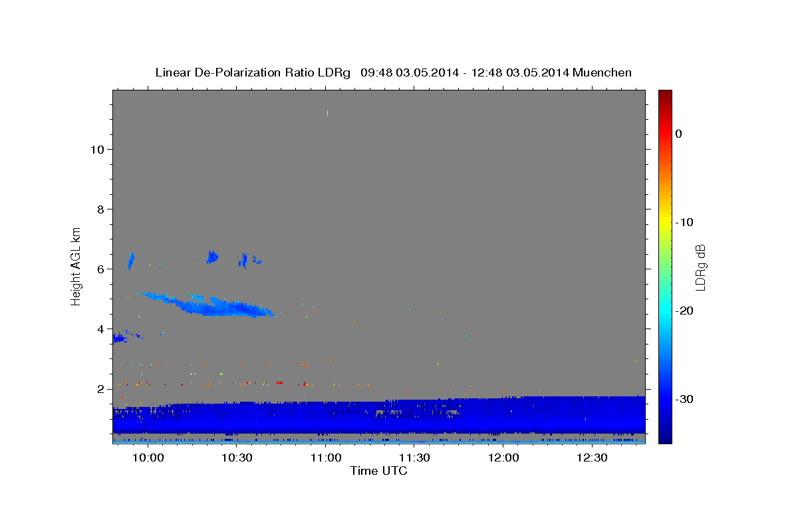Click the 'Height AGL km' axis label
The image size is (798, 532).
coord(76,265)
